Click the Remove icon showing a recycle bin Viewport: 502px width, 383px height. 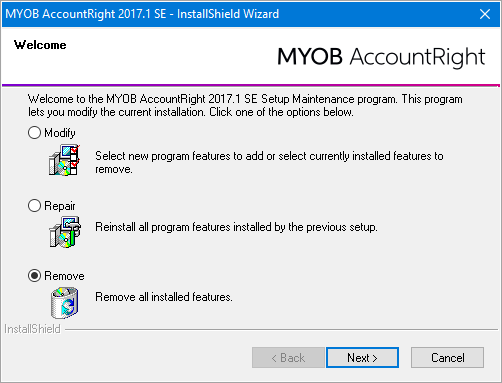pos(65,303)
